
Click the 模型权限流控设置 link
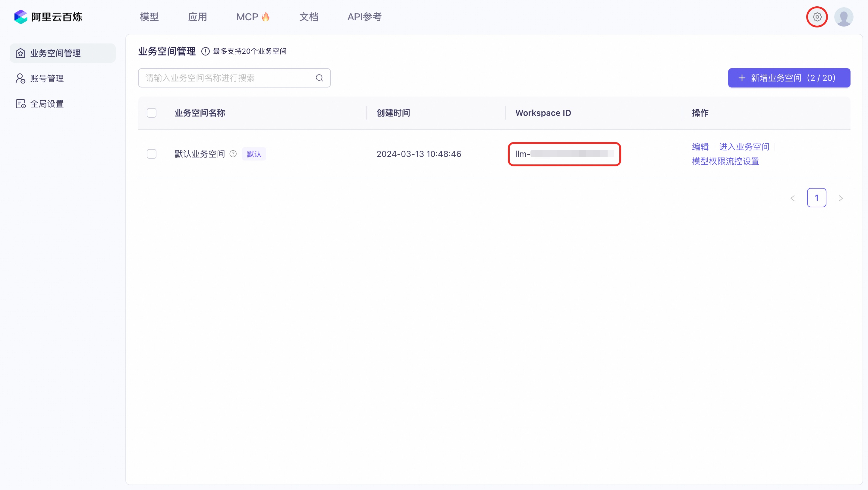coord(725,161)
